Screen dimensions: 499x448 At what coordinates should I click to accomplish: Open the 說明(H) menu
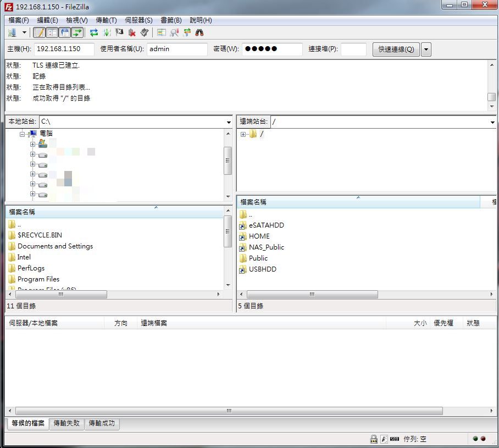pos(201,20)
